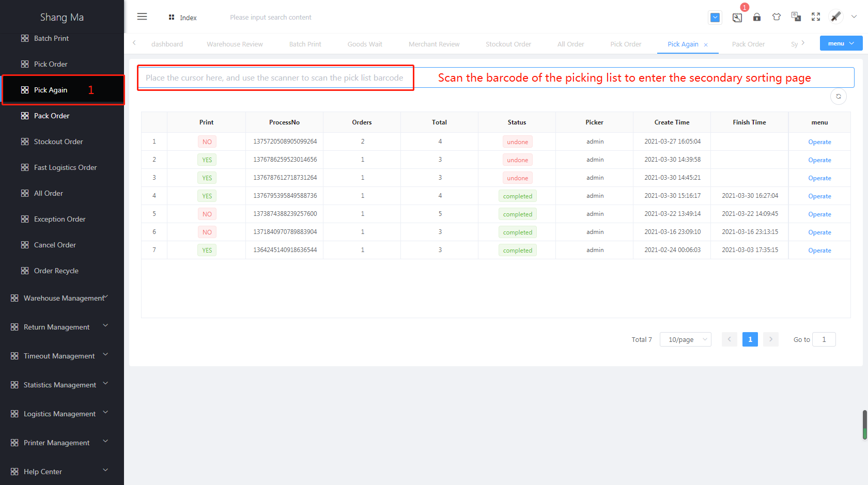Open the blue menu dropdown button
Image resolution: width=868 pixels, height=485 pixels.
pyautogui.click(x=841, y=43)
